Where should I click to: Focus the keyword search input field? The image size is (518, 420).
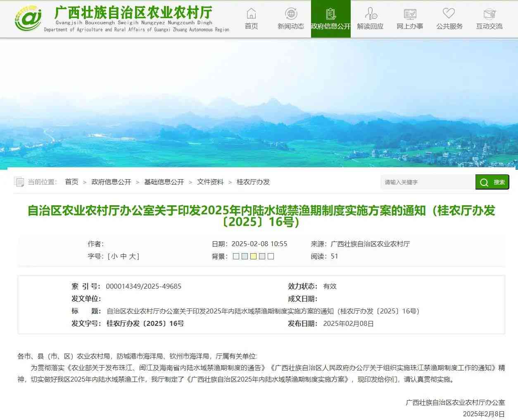pos(428,182)
